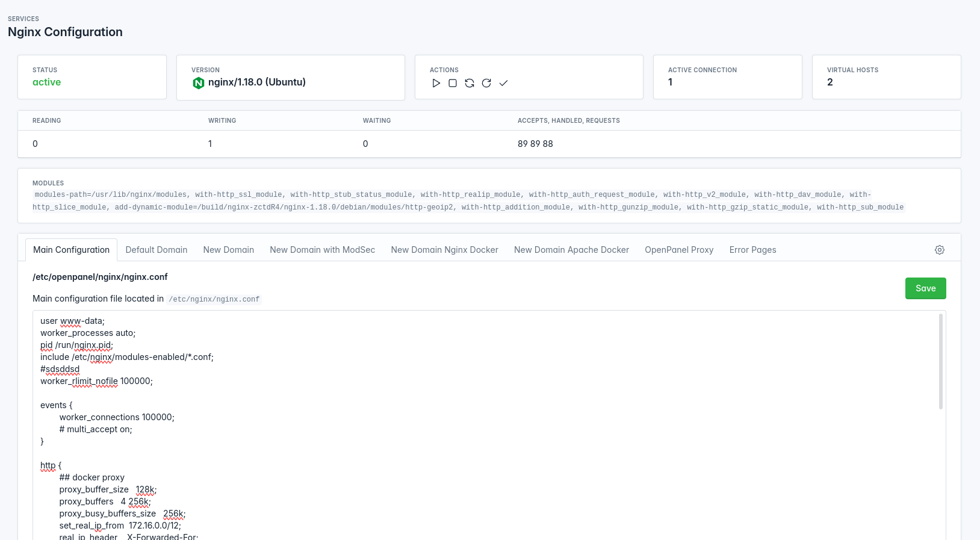Screen dimensions: 980x540
Task: Open New Domain Apache Docker tab
Action: pos(571,250)
